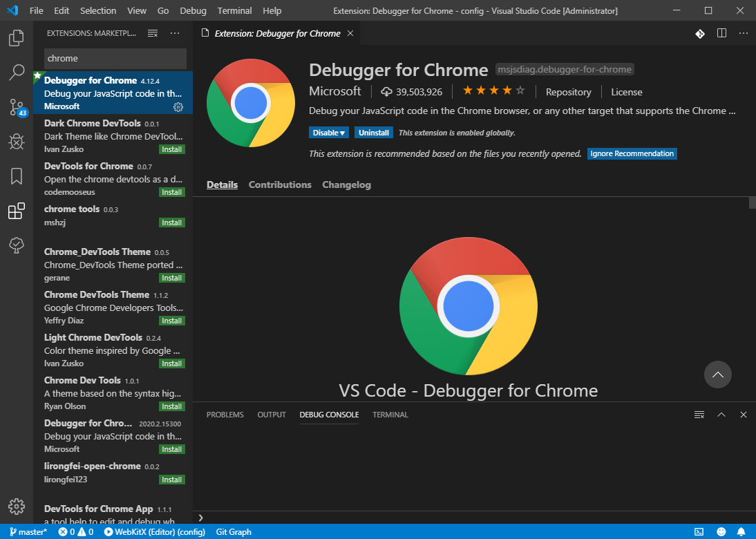Switch to the Changelog tab

click(347, 185)
